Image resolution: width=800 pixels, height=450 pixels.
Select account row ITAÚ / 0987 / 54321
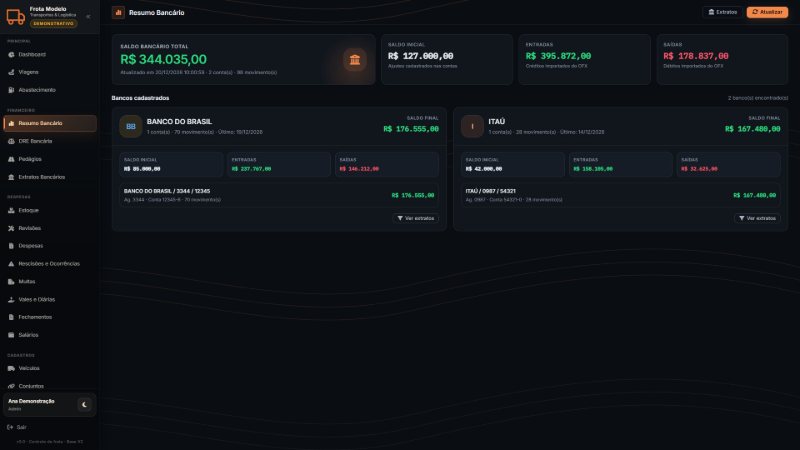click(620, 195)
